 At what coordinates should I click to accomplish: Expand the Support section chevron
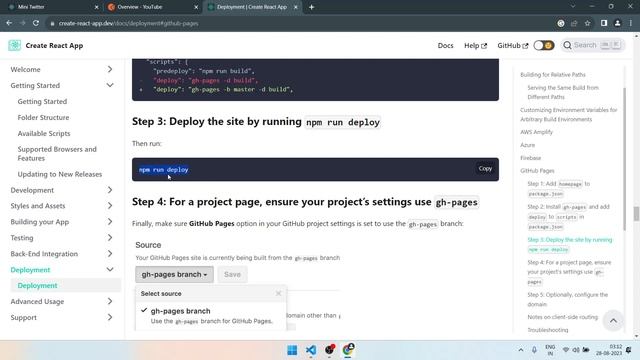pyautogui.click(x=110, y=317)
